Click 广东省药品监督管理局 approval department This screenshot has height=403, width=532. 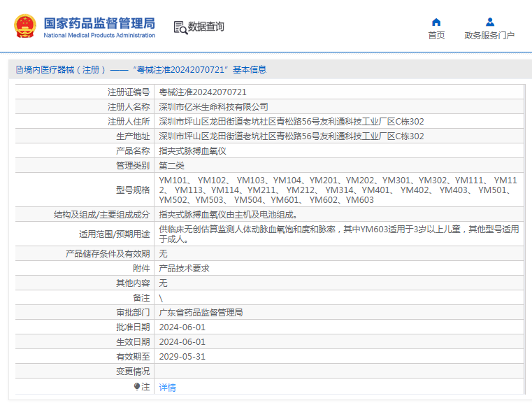[x=201, y=312]
